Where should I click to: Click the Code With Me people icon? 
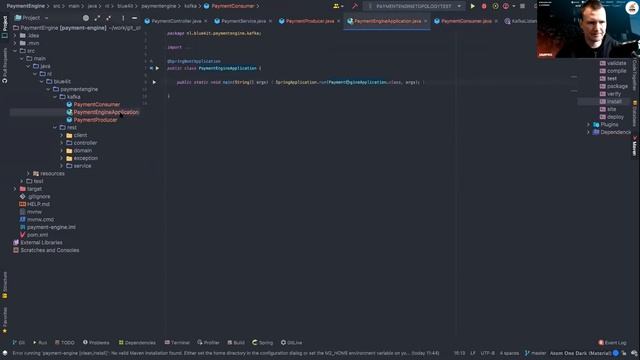click(x=337, y=6)
